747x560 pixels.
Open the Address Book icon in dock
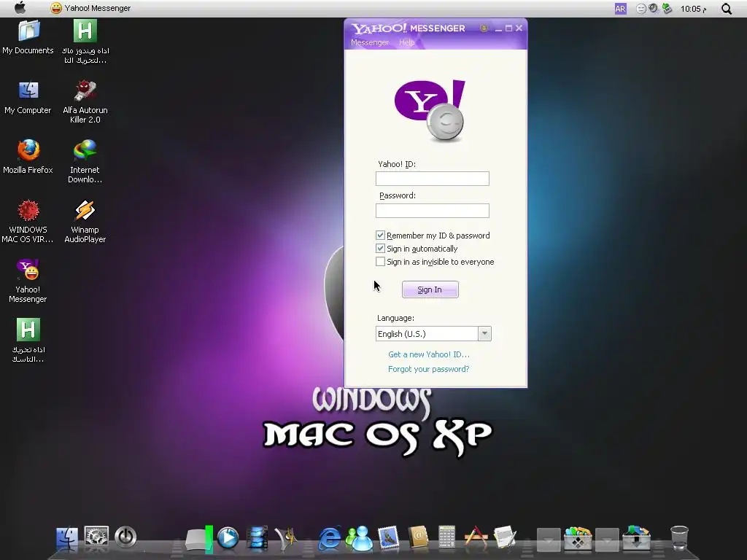[418, 538]
